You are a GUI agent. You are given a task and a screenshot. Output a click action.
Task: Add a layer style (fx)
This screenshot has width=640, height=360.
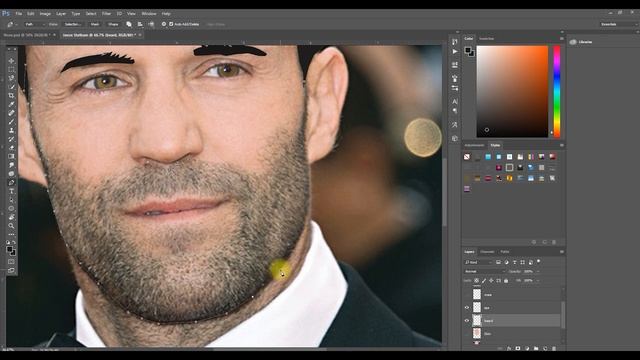tap(509, 349)
